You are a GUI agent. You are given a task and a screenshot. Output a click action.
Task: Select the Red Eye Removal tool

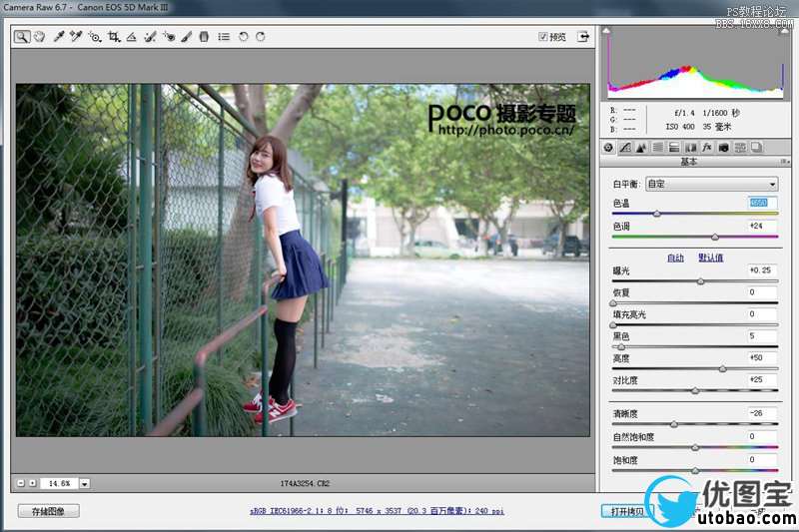(x=168, y=37)
